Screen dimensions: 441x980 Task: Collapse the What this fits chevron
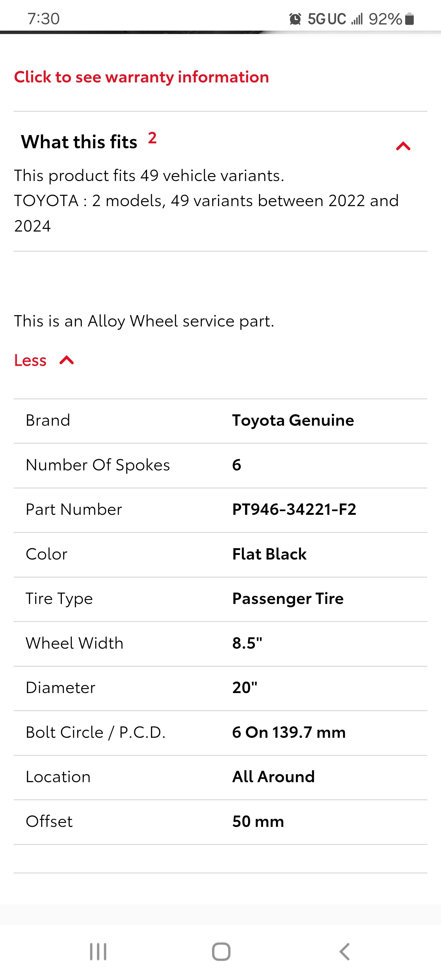coord(403,146)
